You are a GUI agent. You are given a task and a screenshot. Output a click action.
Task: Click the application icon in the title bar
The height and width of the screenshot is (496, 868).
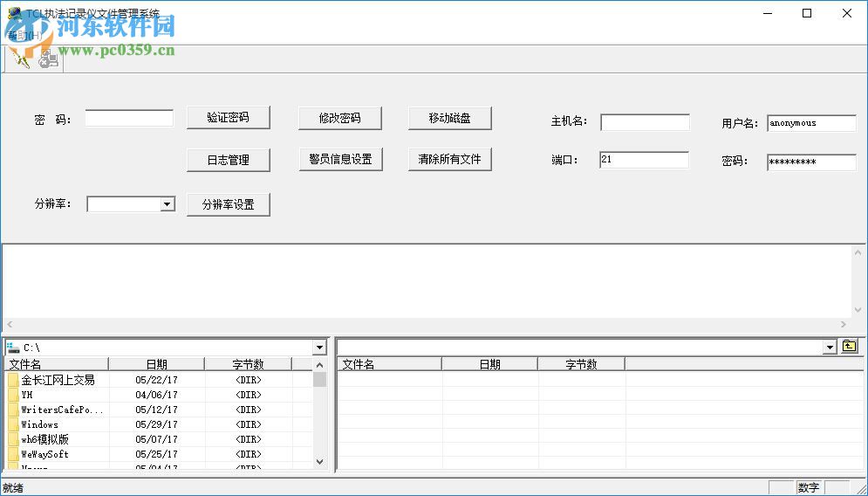pyautogui.click(x=15, y=14)
